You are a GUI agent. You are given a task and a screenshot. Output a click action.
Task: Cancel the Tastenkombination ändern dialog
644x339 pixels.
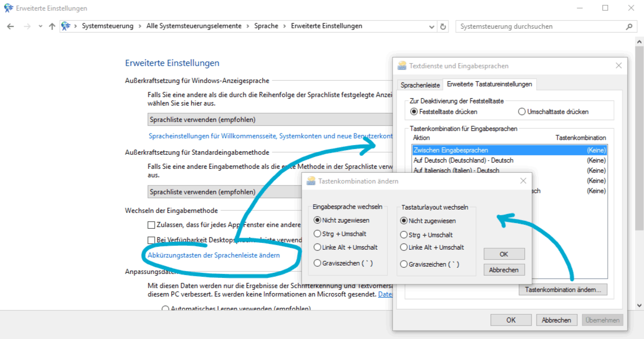click(504, 270)
